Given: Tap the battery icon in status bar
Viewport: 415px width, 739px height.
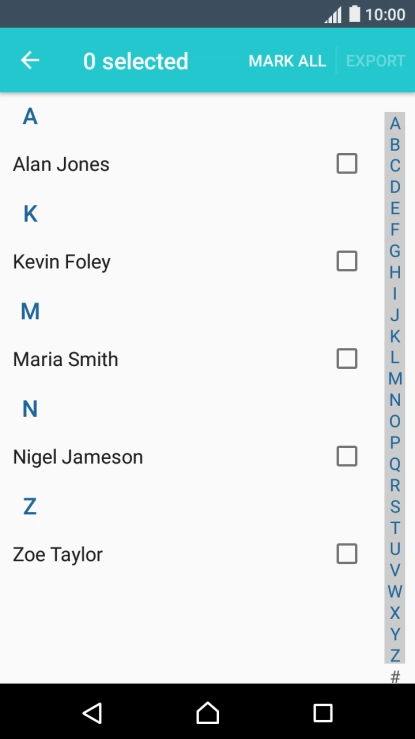Looking at the screenshot, I should point(354,14).
